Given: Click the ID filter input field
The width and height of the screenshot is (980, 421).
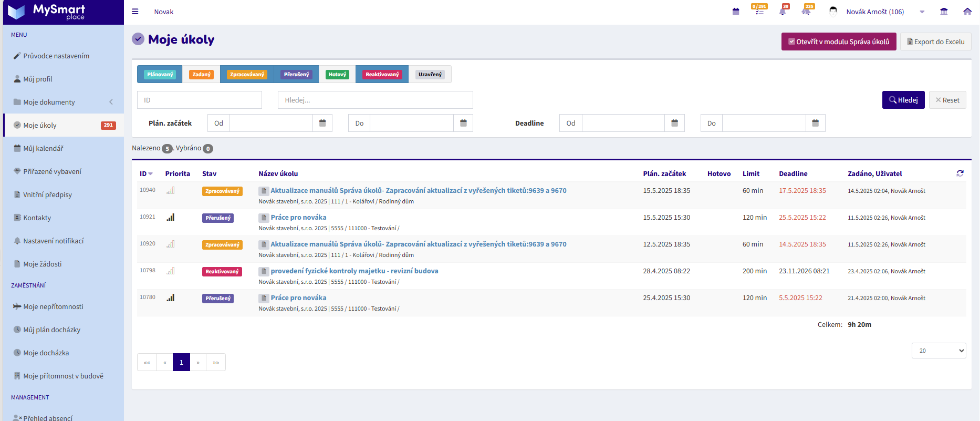Looking at the screenshot, I should pos(200,100).
